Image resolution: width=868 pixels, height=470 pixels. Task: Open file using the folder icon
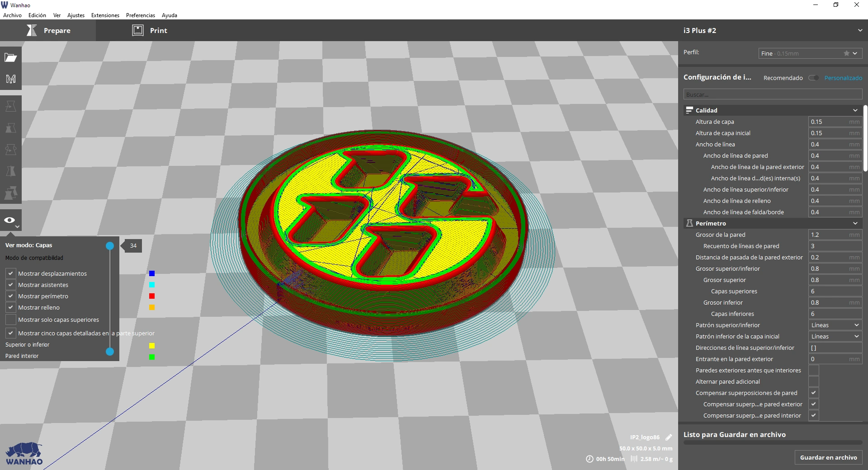click(11, 57)
